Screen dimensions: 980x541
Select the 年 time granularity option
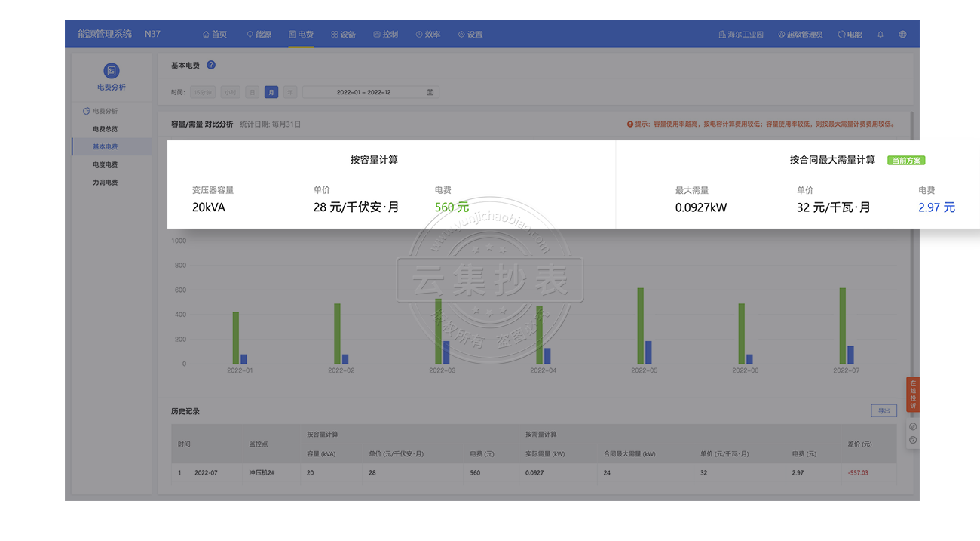click(x=289, y=92)
